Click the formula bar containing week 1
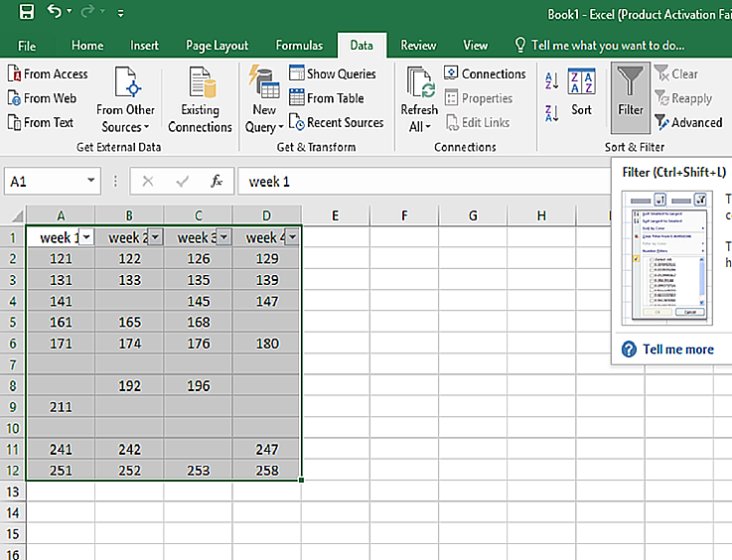The image size is (732, 560). pos(424,181)
